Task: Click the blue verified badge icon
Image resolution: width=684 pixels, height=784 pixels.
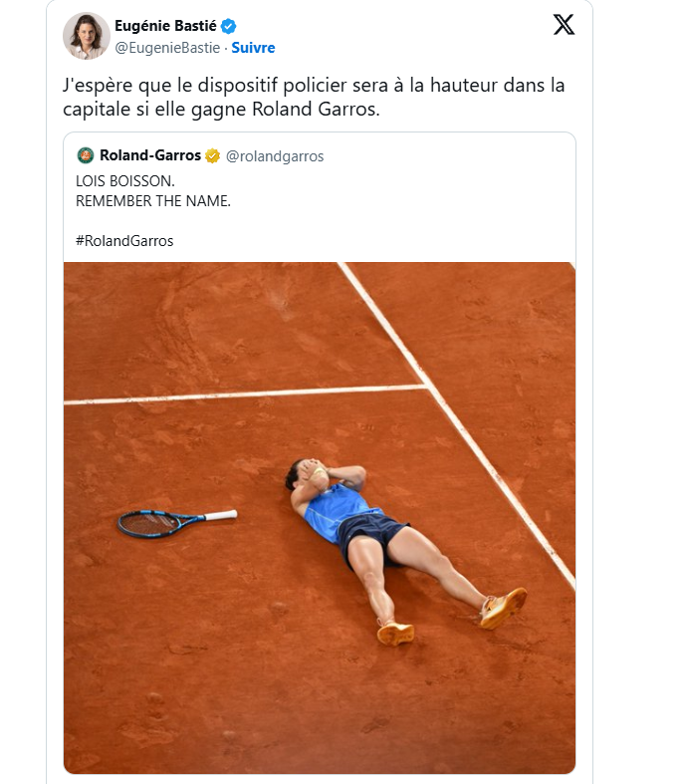Action: pos(228,26)
